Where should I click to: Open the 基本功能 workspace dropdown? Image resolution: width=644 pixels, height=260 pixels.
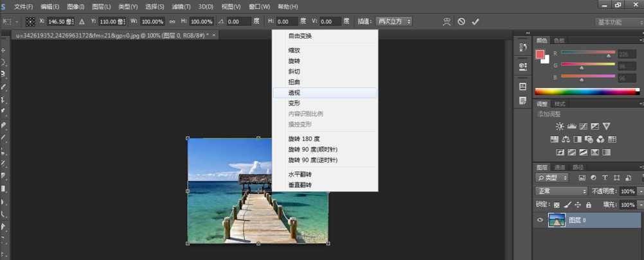coord(617,22)
